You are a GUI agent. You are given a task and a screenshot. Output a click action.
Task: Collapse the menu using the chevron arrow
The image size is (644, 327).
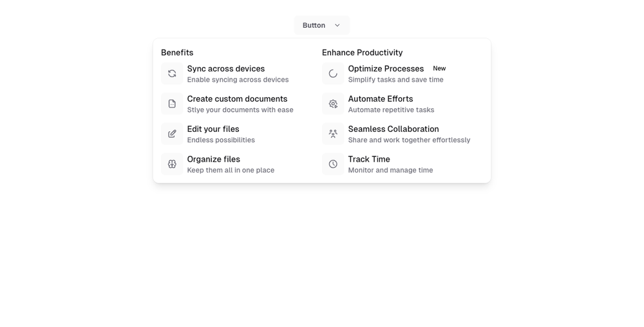click(x=337, y=26)
